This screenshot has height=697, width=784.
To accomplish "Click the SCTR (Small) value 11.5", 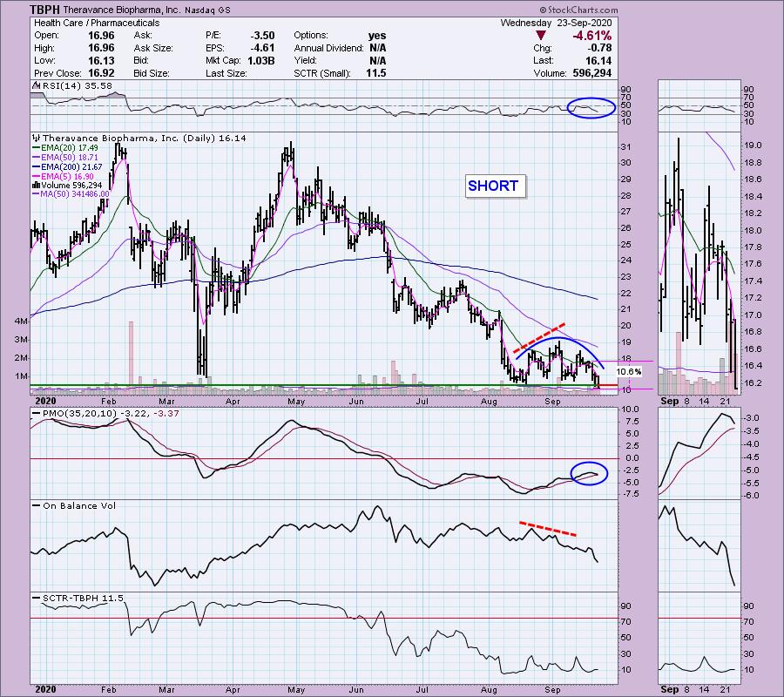I will point(375,73).
